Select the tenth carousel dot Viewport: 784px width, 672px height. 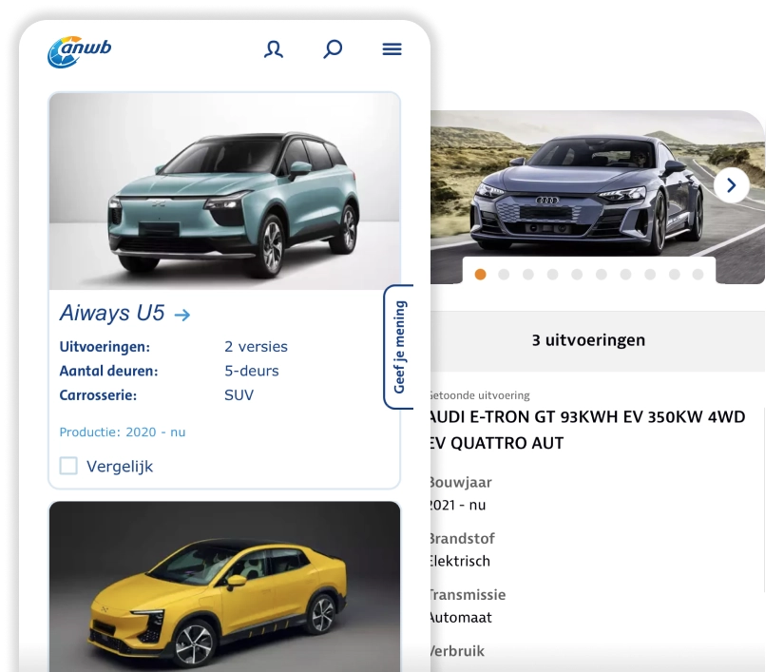698,274
